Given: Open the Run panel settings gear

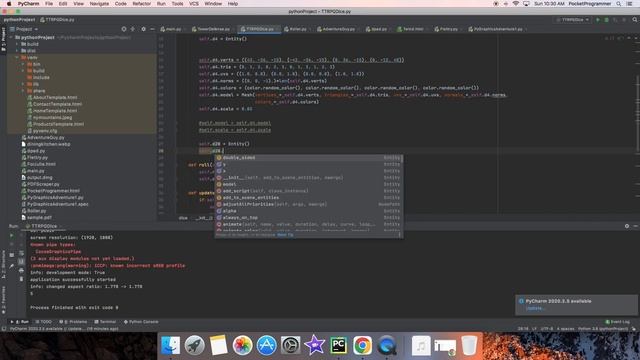Looking at the screenshot, I should [x=627, y=226].
